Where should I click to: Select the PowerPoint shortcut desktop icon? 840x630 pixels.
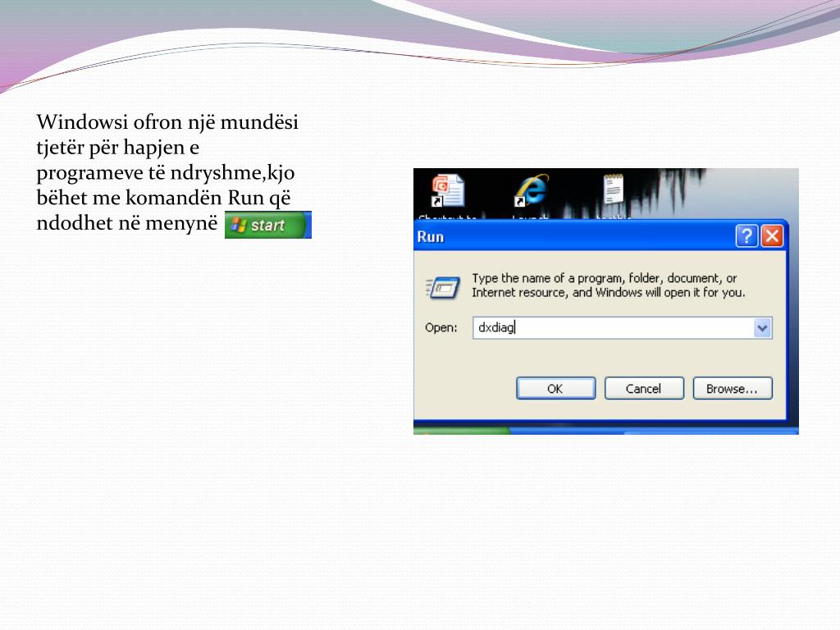pyautogui.click(x=447, y=190)
